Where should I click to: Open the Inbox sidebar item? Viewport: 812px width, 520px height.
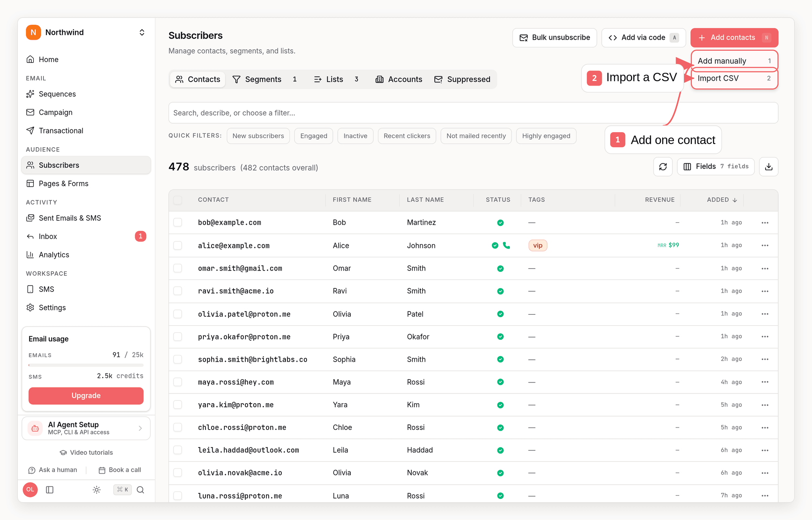click(x=86, y=236)
